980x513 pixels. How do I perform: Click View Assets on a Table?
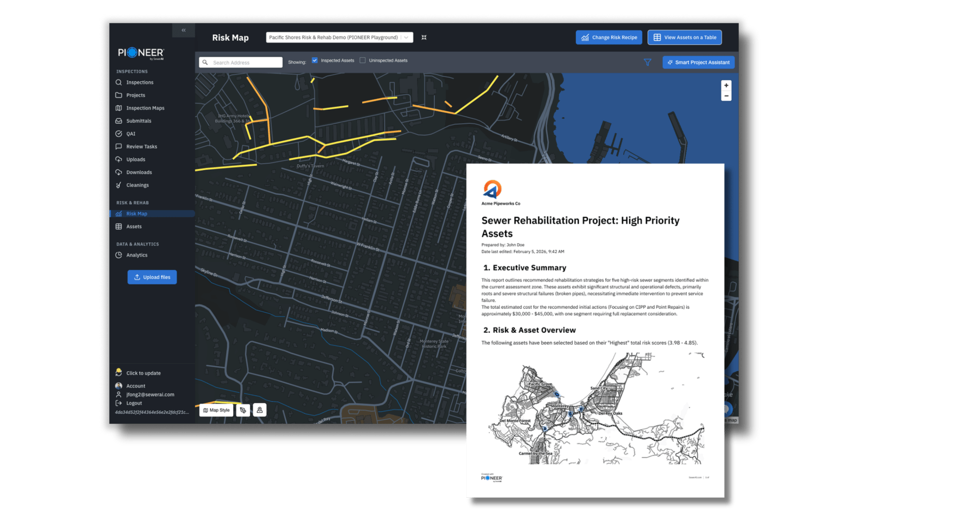685,37
